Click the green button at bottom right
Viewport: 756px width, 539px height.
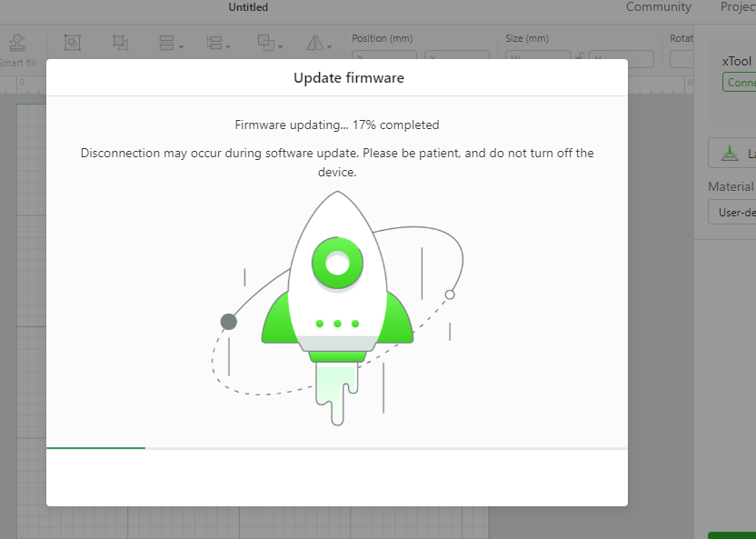tap(731, 535)
